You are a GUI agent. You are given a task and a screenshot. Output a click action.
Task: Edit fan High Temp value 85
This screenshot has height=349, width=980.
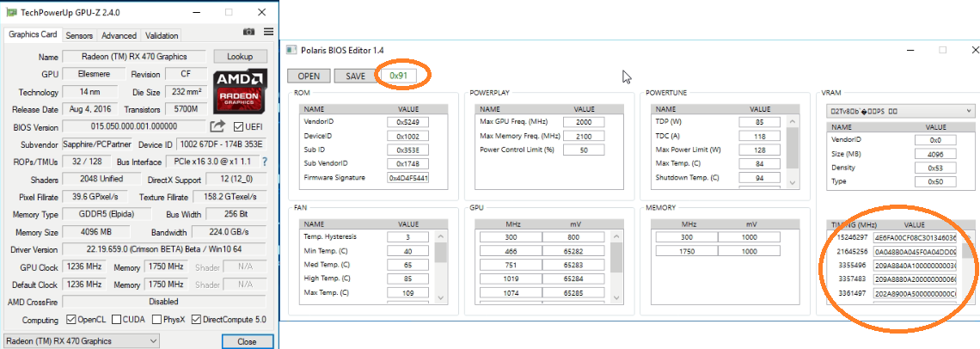tap(407, 279)
